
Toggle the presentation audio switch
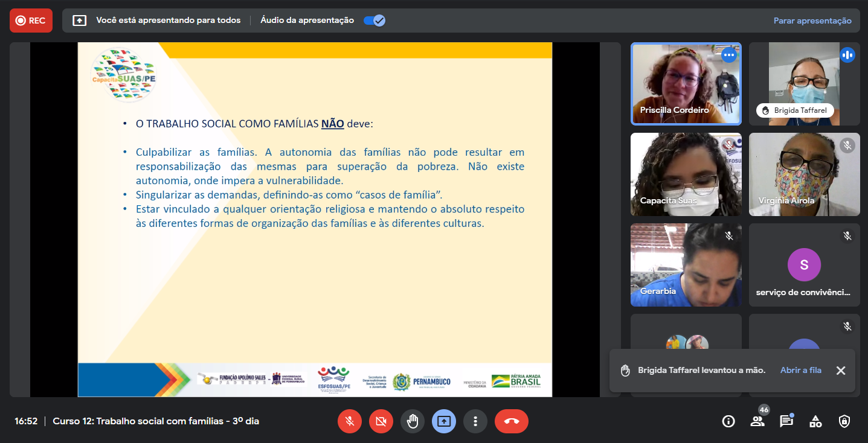pos(375,21)
